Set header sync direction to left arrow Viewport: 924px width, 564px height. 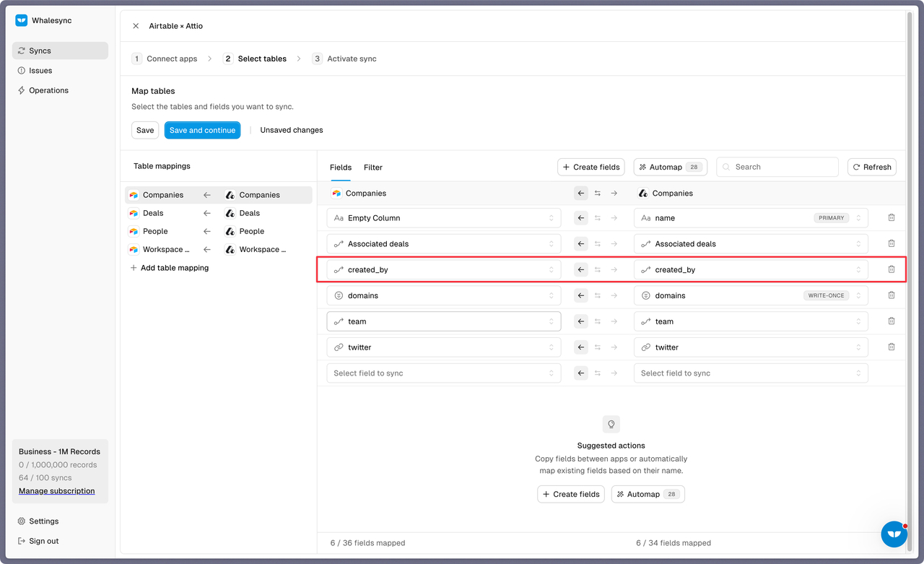581,193
